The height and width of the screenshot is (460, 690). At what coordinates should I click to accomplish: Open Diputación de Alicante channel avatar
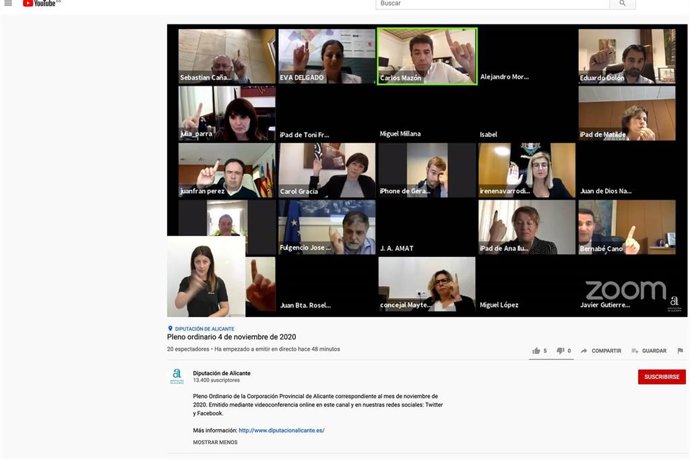(x=177, y=377)
